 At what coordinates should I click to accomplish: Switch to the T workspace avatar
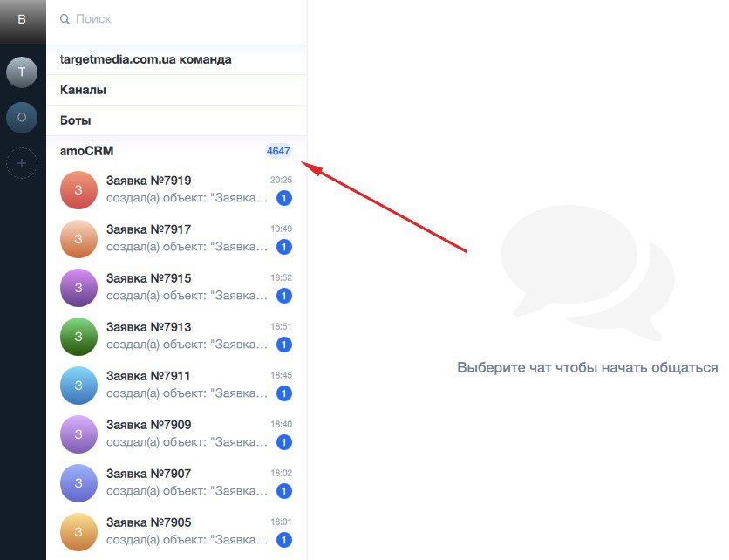[22, 72]
